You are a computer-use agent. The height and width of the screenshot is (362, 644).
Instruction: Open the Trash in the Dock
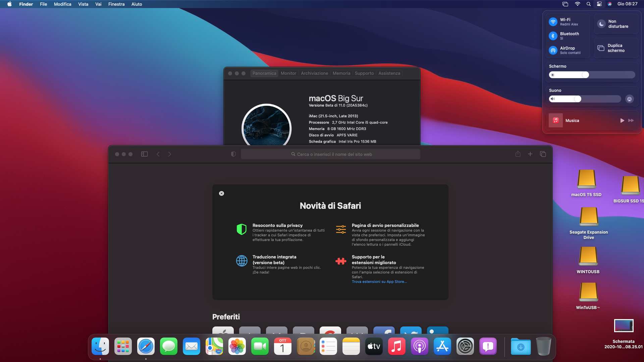tap(544, 346)
